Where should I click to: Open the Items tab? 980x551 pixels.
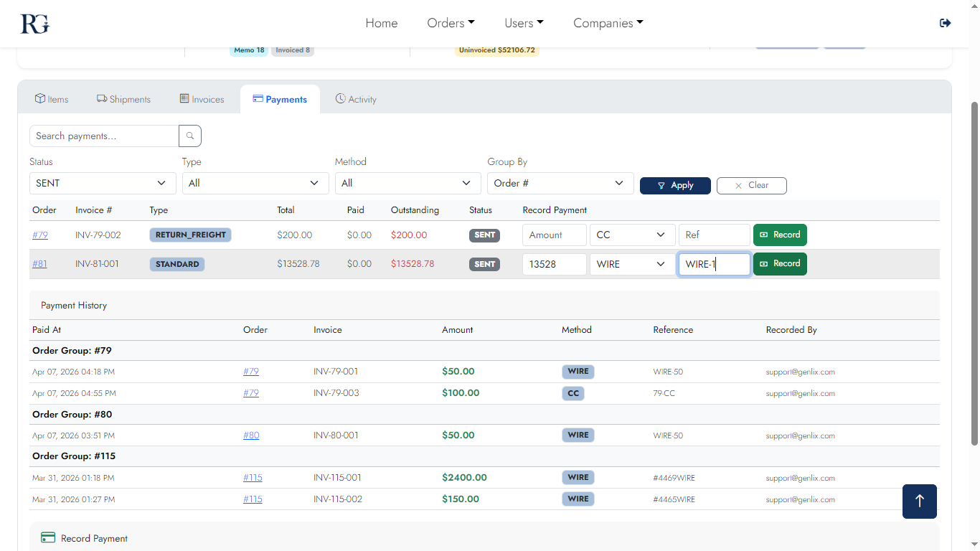pos(52,99)
